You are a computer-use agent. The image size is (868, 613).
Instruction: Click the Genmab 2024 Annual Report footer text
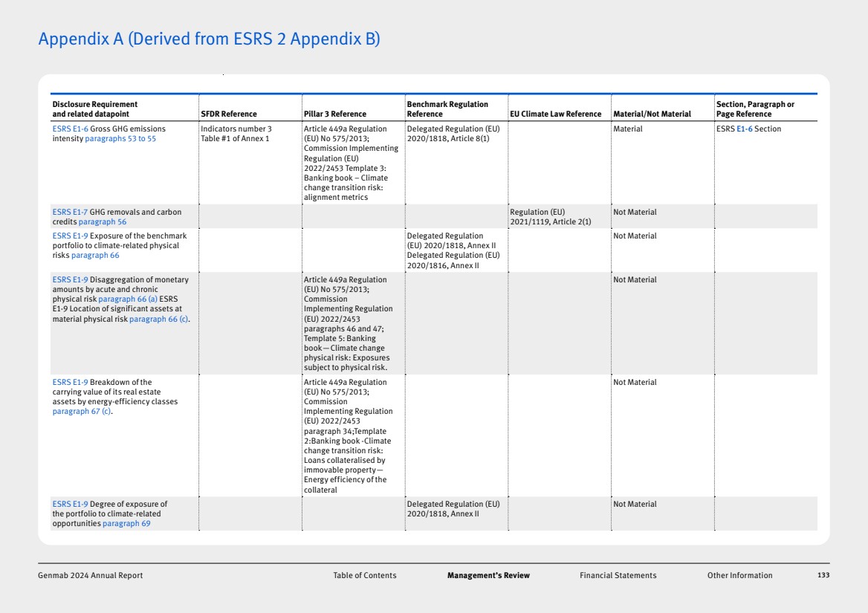(x=90, y=575)
